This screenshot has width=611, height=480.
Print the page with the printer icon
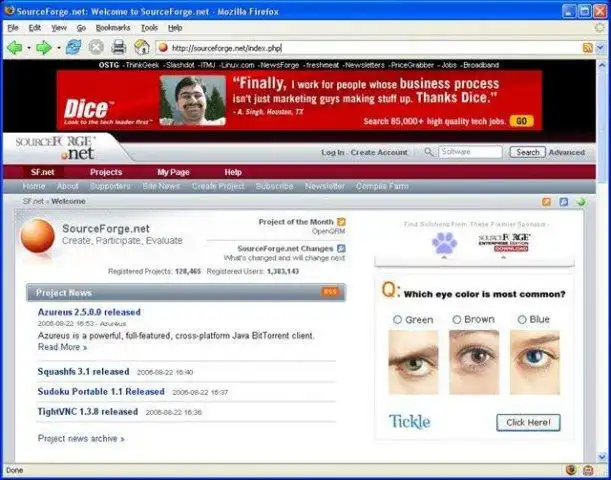pyautogui.click(x=118, y=48)
